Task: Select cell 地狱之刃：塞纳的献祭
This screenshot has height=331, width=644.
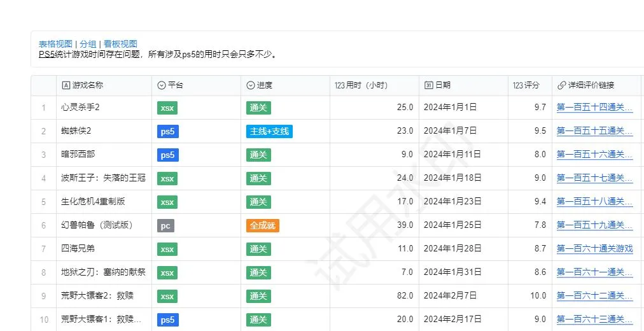Action: tap(104, 272)
